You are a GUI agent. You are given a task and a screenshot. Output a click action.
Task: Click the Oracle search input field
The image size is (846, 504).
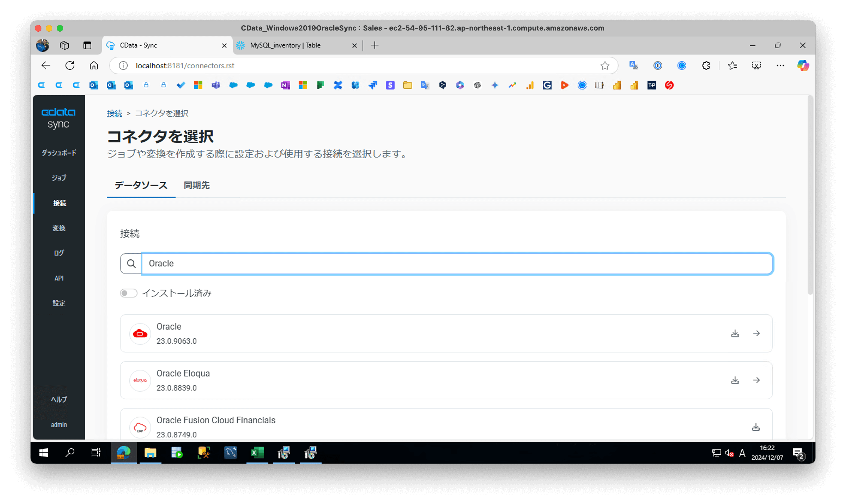point(457,263)
